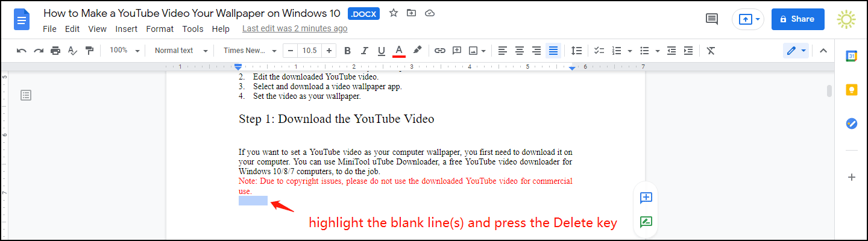
Task: Click the document title field
Action: point(192,13)
